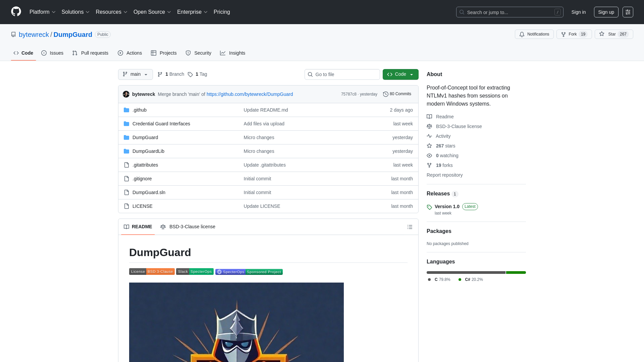644x362 pixels.
Task: Open the green Code dropdown
Action: coord(400,74)
